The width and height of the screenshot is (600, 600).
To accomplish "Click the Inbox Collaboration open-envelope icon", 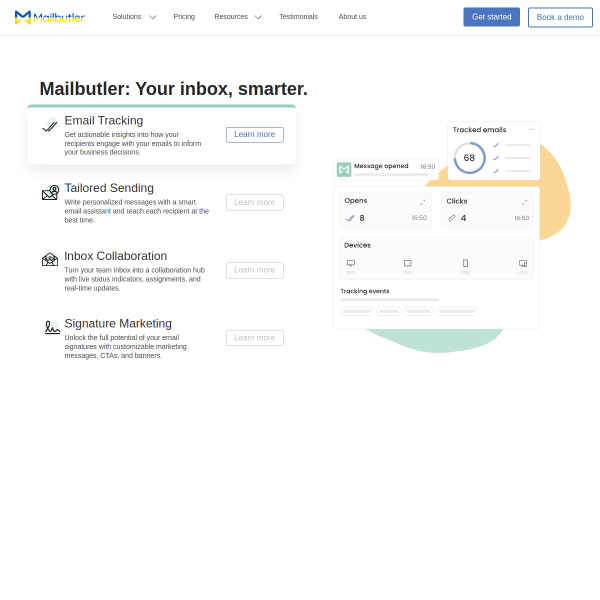I will click(x=50, y=259).
